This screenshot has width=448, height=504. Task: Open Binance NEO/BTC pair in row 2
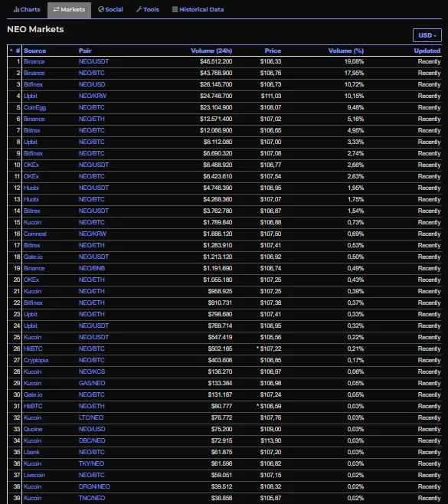coord(92,74)
